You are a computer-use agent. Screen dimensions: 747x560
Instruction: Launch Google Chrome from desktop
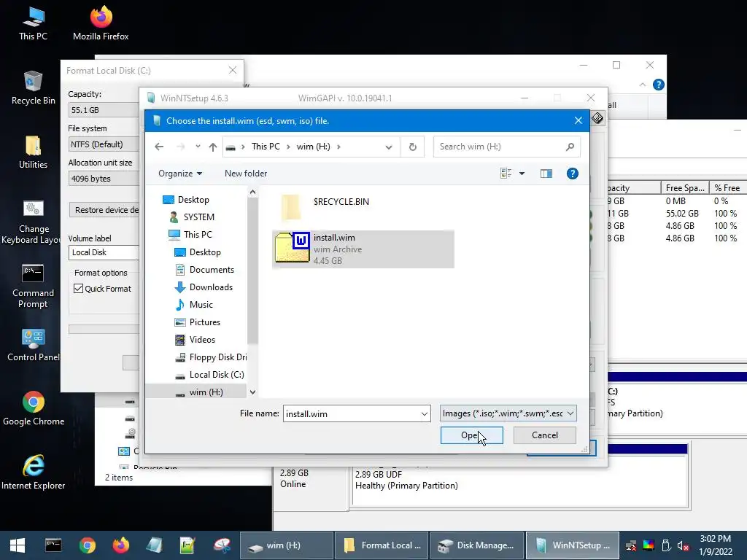point(33,408)
